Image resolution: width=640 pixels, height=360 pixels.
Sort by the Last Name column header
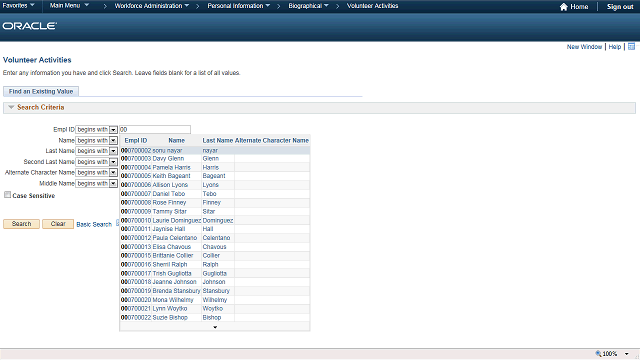point(218,140)
